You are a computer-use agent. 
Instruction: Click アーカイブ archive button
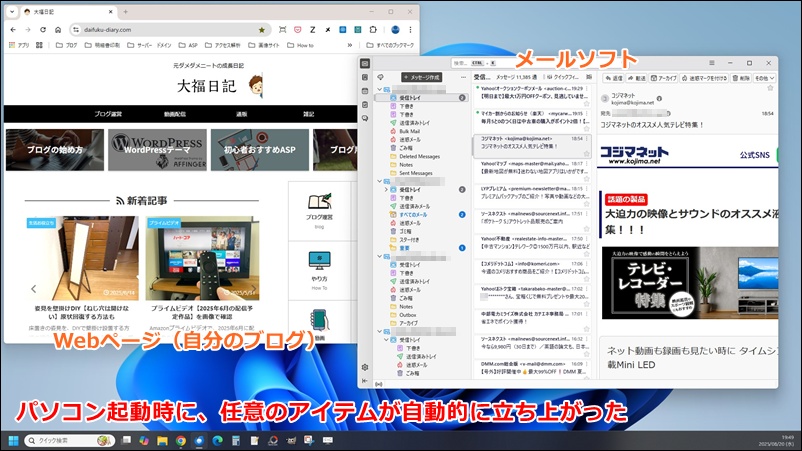(x=664, y=78)
